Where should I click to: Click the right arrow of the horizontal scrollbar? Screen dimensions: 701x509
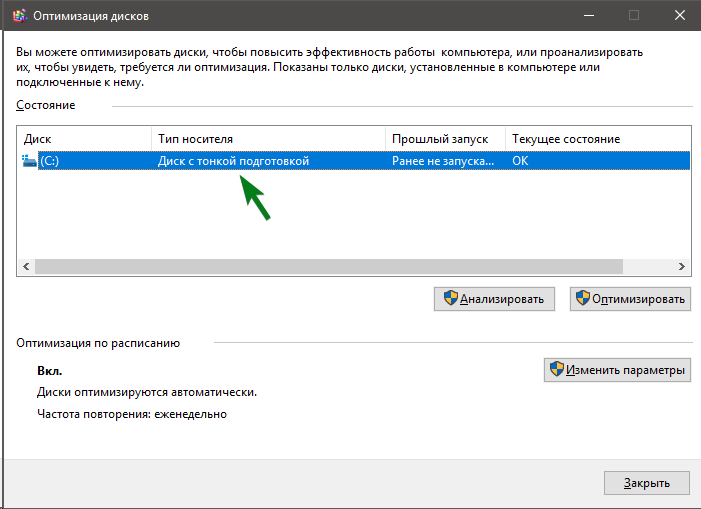[681, 267]
